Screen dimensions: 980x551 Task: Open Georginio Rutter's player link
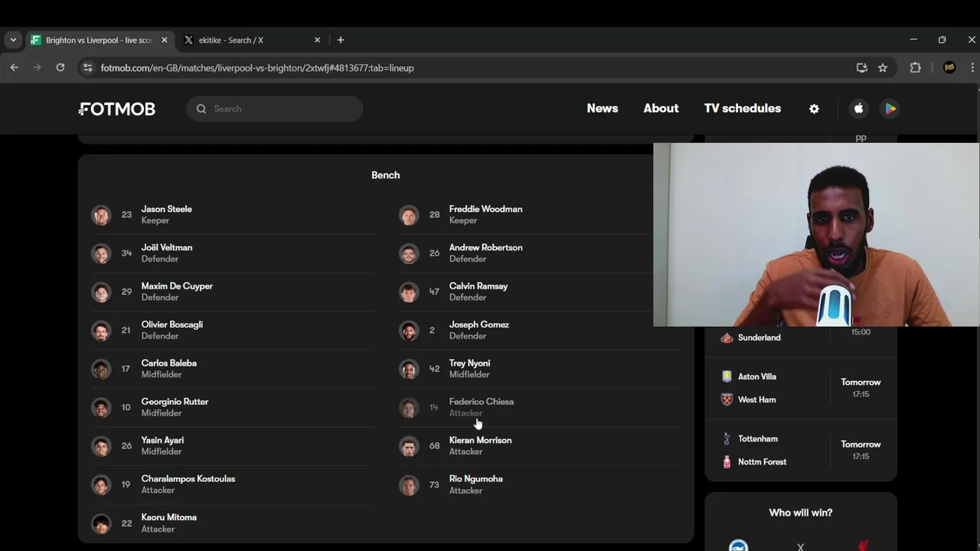tap(175, 402)
